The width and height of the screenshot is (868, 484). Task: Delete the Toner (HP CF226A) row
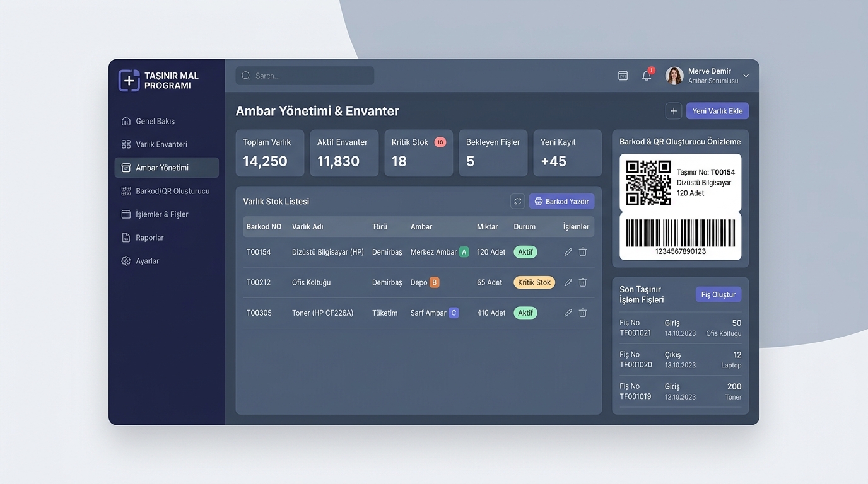coord(583,313)
